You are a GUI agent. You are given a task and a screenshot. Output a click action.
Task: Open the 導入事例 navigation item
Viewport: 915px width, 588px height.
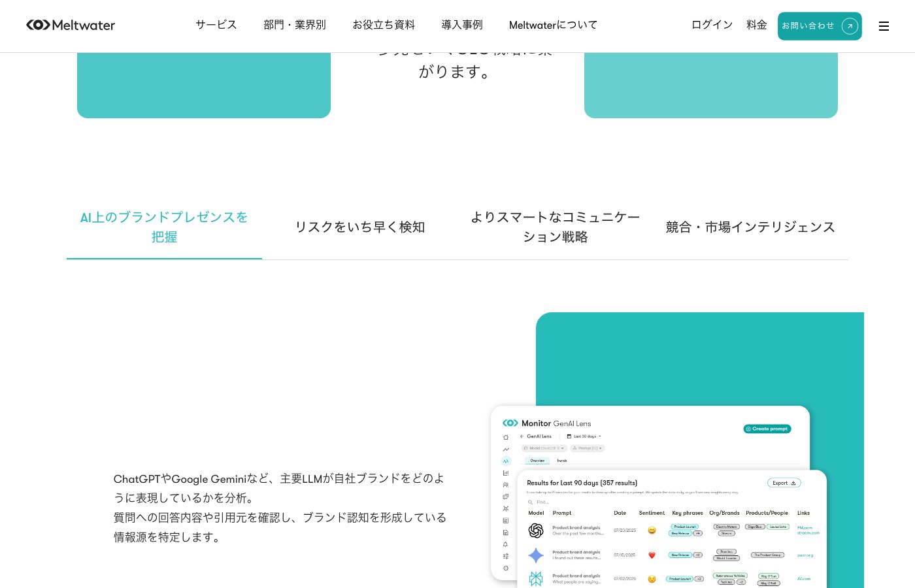(462, 25)
